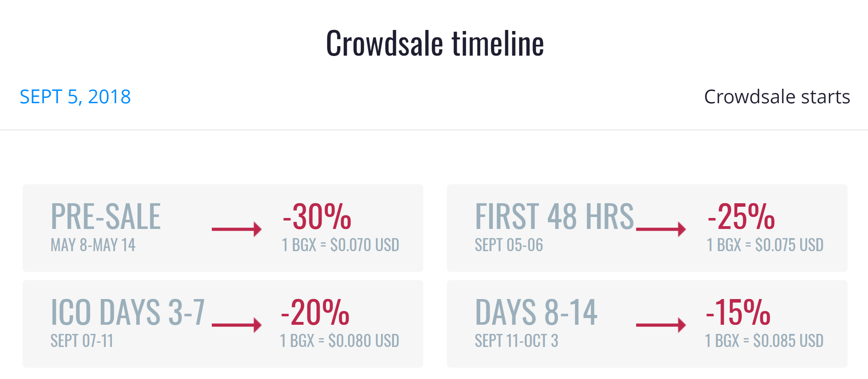This screenshot has width=868, height=379.
Task: Click the SEPT 5, 2018 date link
Action: [x=75, y=97]
